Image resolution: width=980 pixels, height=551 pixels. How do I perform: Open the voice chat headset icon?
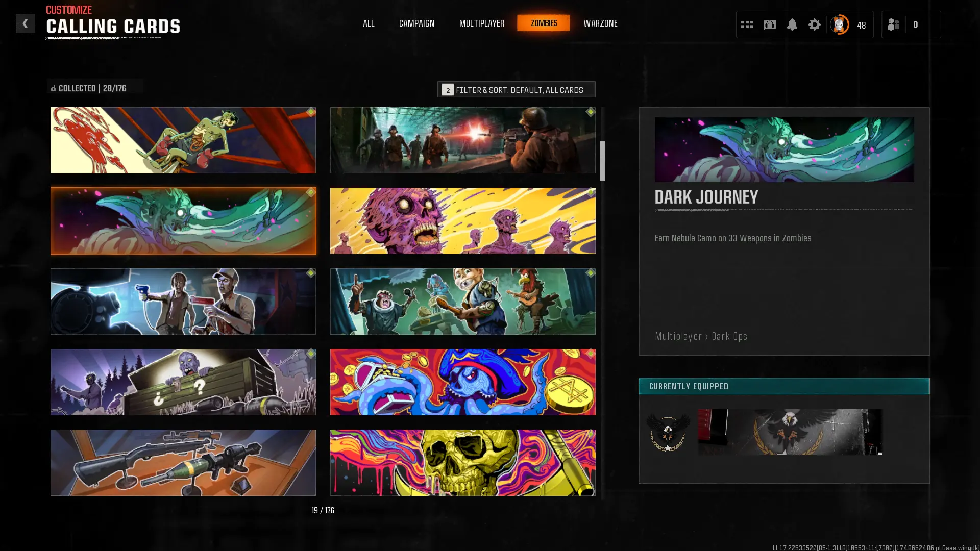tap(769, 24)
